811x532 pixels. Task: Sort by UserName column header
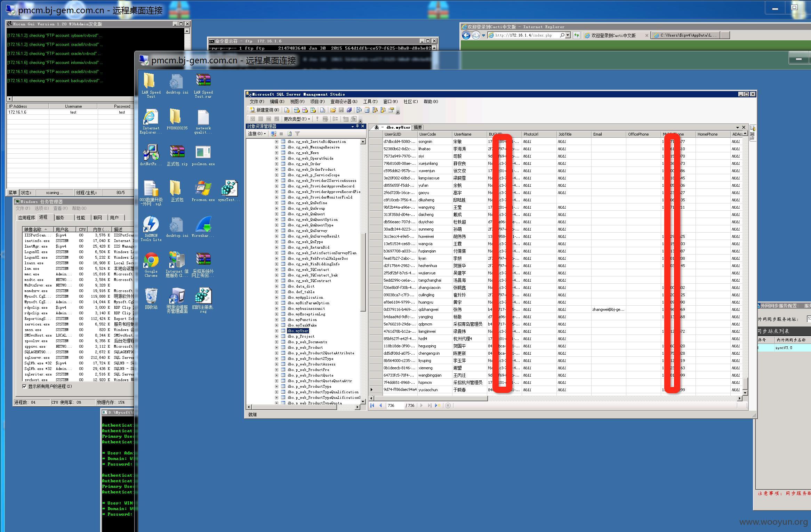(469, 134)
